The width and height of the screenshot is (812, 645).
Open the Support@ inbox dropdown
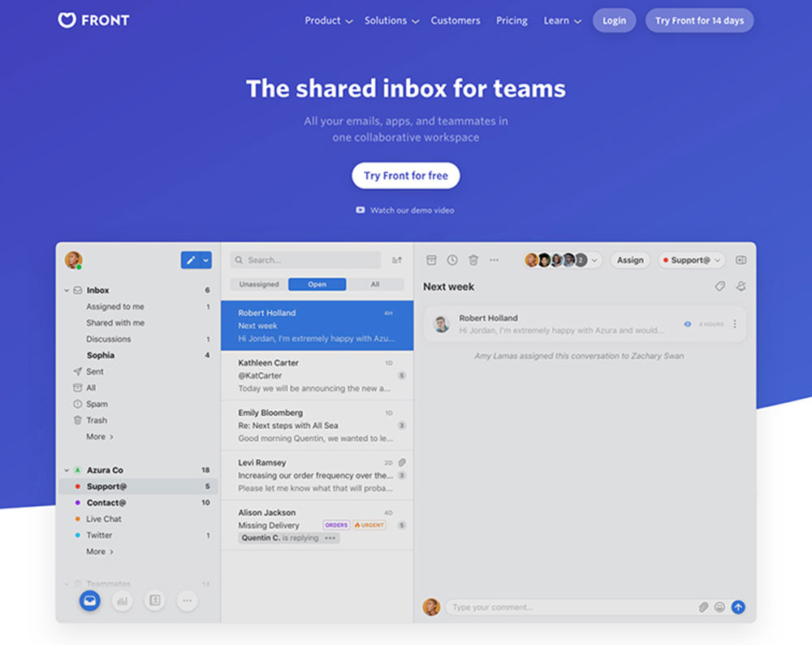tap(692, 260)
